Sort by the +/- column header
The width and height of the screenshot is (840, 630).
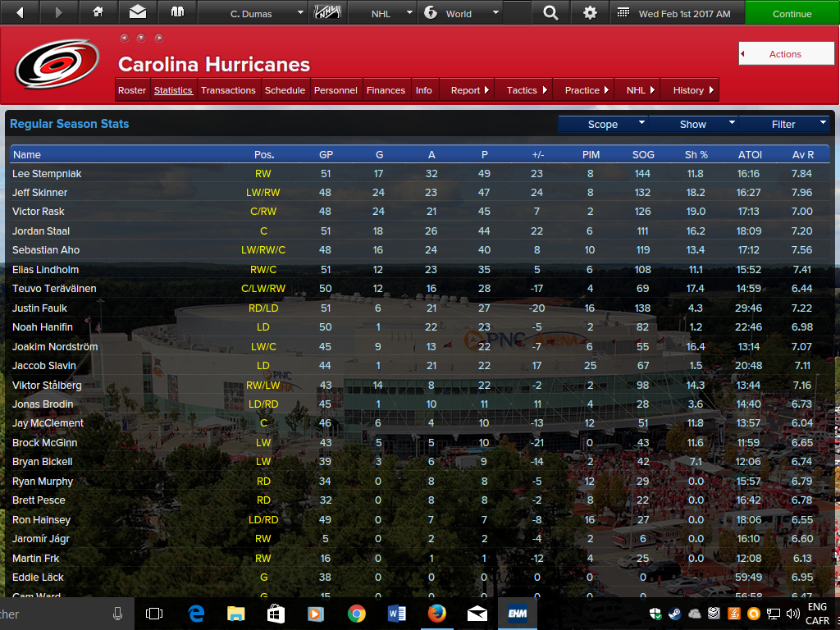(x=538, y=154)
